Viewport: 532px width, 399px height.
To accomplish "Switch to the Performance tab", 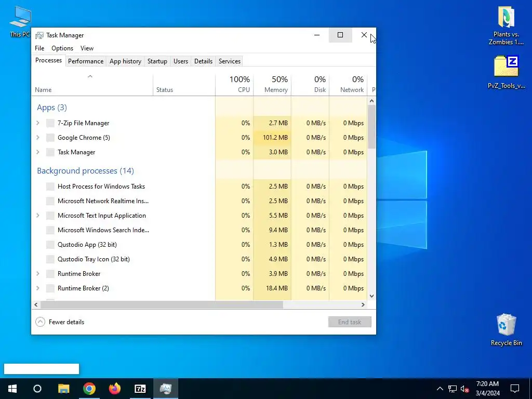I will pyautogui.click(x=86, y=61).
